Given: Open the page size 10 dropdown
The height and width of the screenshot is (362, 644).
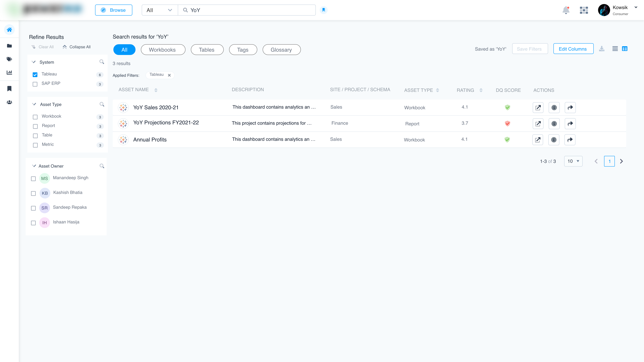Looking at the screenshot, I should coord(573,161).
